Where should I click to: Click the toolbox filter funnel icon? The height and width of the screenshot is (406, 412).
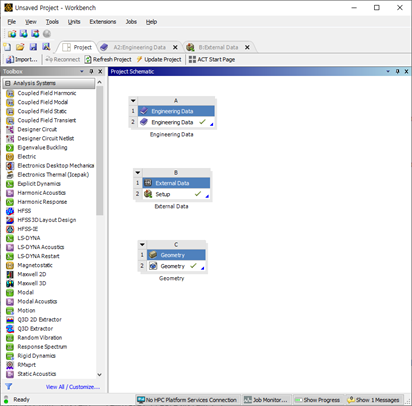pyautogui.click(x=8, y=386)
